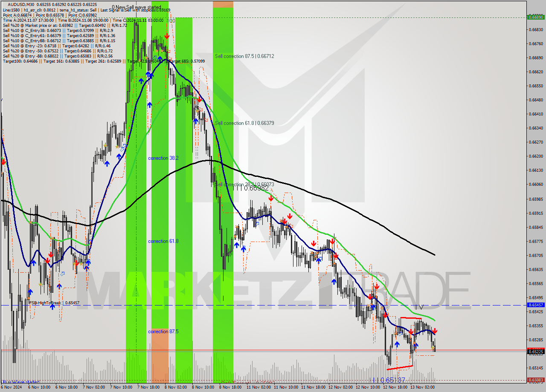Click the blue 'correction 38.2' label
The width and height of the screenshot is (546, 392).
[163, 158]
